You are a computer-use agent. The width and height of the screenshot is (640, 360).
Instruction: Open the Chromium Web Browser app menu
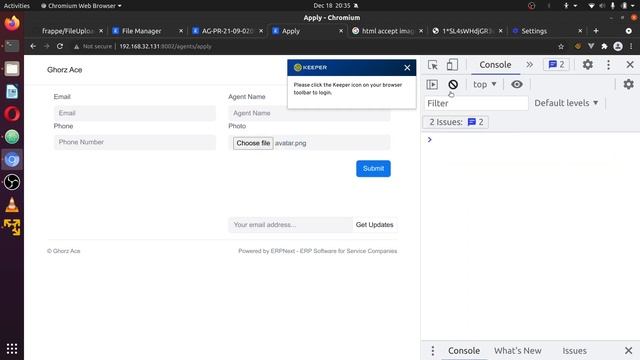coord(81,6)
